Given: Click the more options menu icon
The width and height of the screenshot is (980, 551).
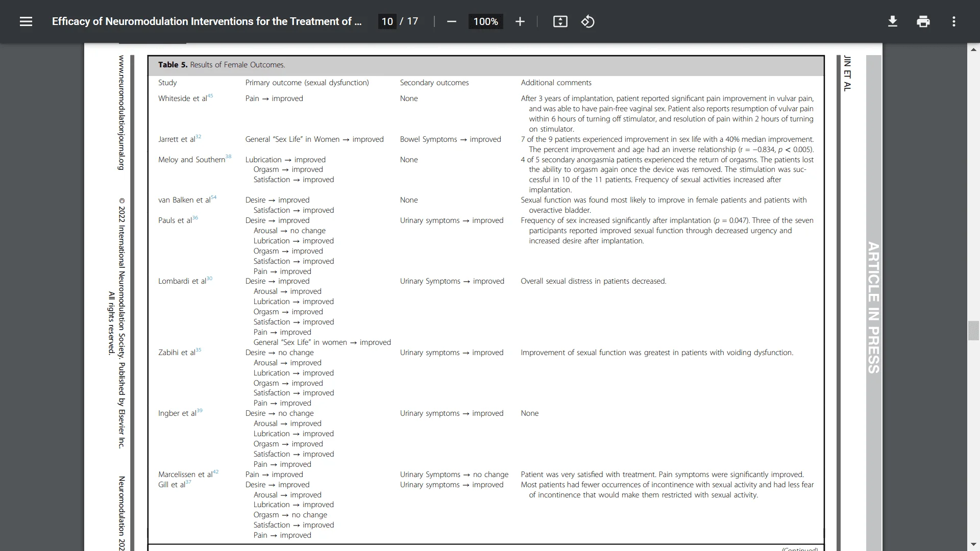Looking at the screenshot, I should click(x=954, y=21).
